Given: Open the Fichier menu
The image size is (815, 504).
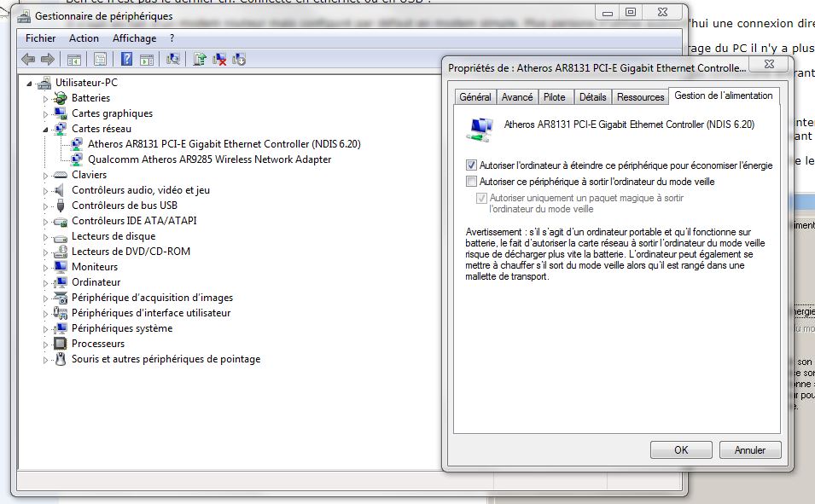Looking at the screenshot, I should [40, 38].
